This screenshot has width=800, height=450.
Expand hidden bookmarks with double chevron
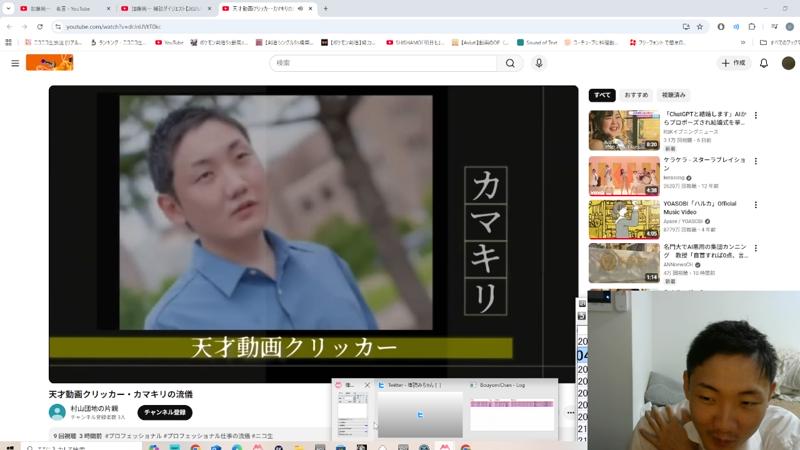(743, 42)
